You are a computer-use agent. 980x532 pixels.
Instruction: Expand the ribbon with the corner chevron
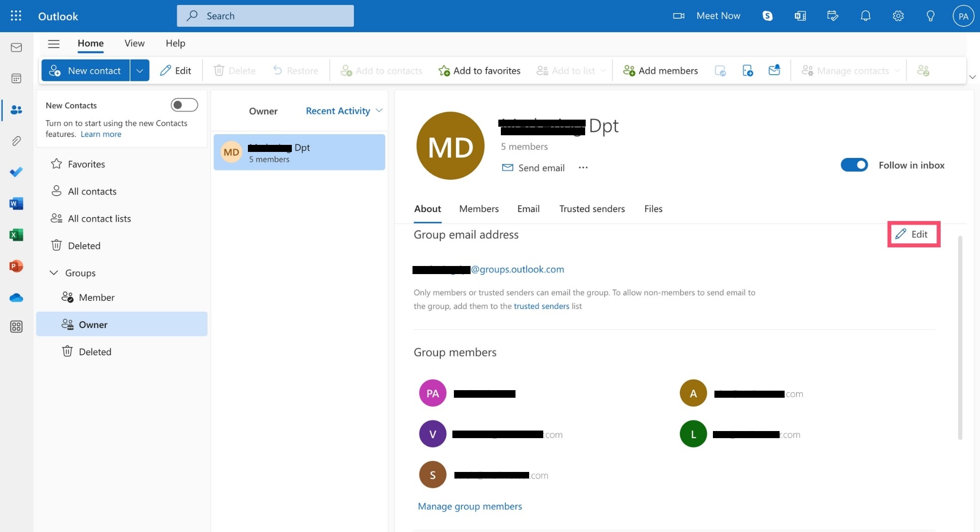coord(972,77)
